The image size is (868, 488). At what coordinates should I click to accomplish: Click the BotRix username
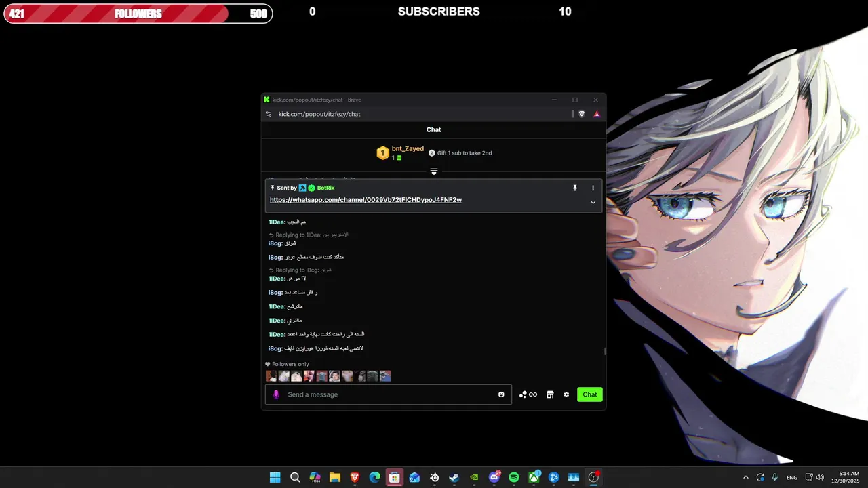(325, 188)
